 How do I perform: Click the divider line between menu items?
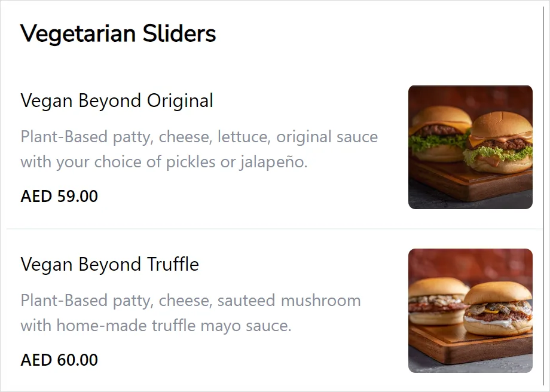coord(274,229)
